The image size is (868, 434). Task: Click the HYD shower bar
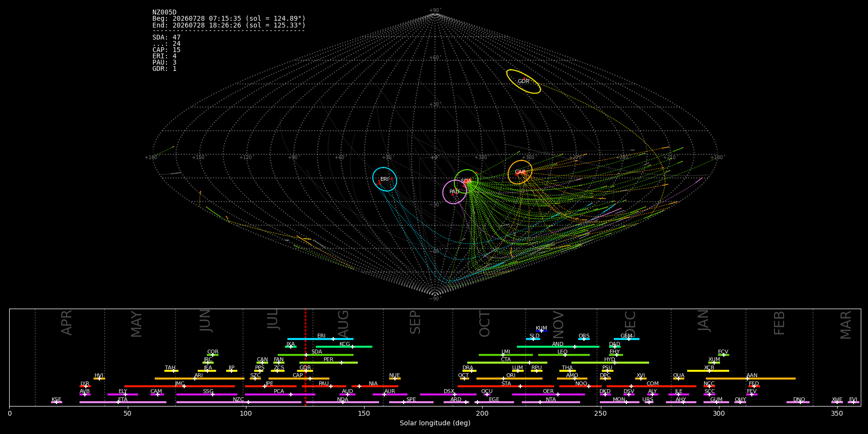click(x=610, y=363)
